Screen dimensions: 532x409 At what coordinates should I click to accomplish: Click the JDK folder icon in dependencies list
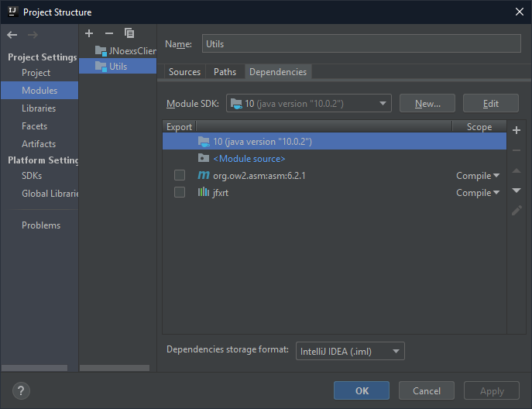[x=204, y=141]
